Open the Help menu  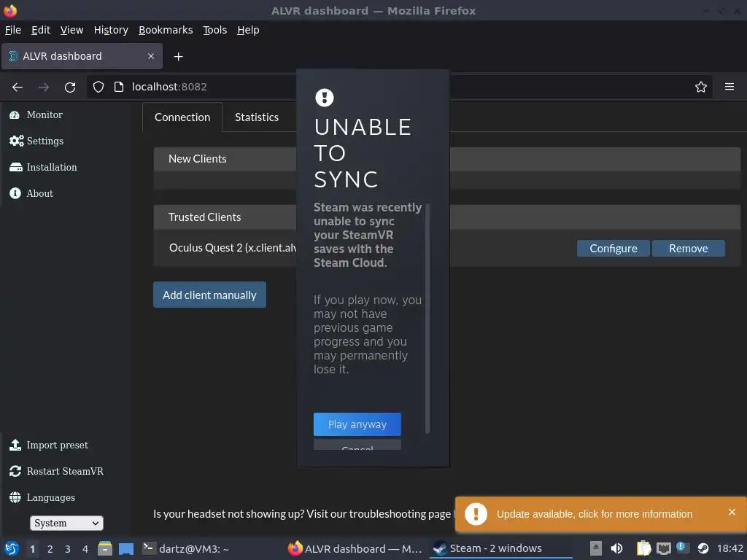[248, 30]
